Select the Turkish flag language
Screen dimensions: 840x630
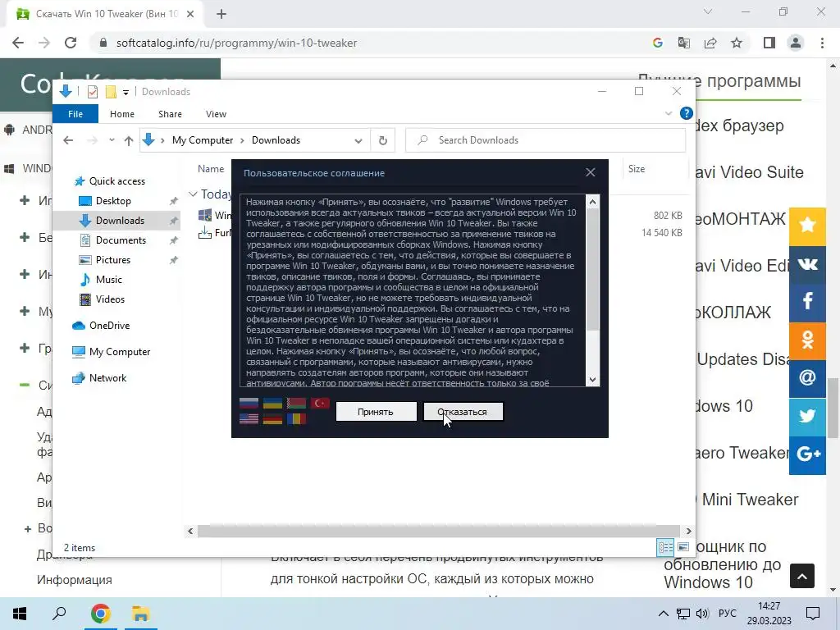(x=320, y=403)
